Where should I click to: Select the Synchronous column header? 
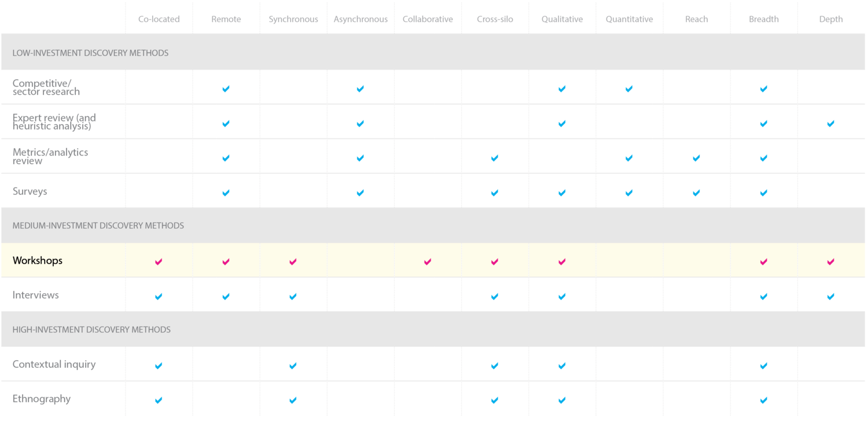point(293,19)
